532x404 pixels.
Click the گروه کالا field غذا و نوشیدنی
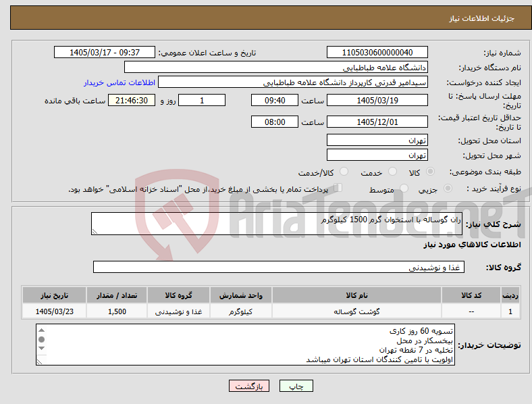pos(279,267)
